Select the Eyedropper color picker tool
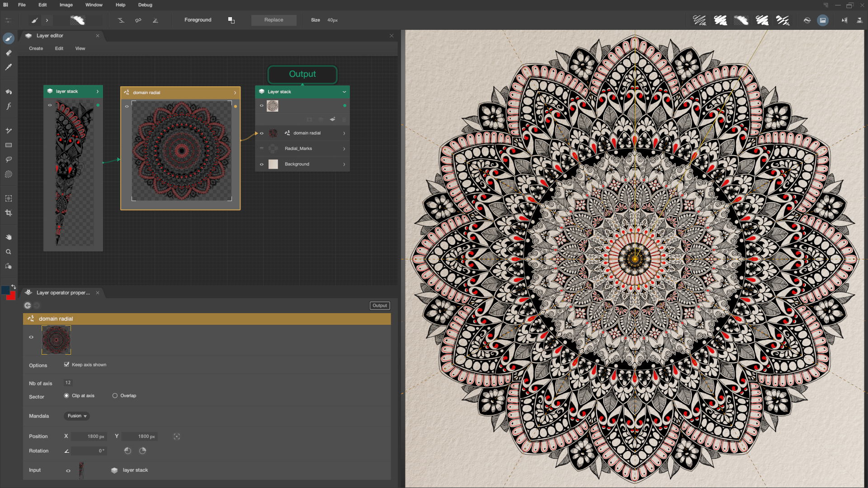868x488 pixels. [9, 67]
